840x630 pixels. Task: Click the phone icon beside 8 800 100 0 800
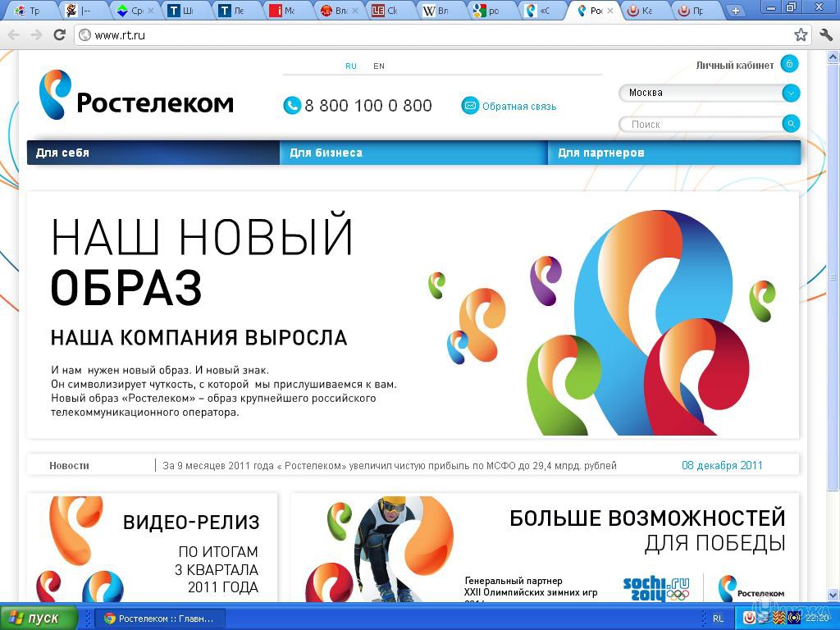292,106
